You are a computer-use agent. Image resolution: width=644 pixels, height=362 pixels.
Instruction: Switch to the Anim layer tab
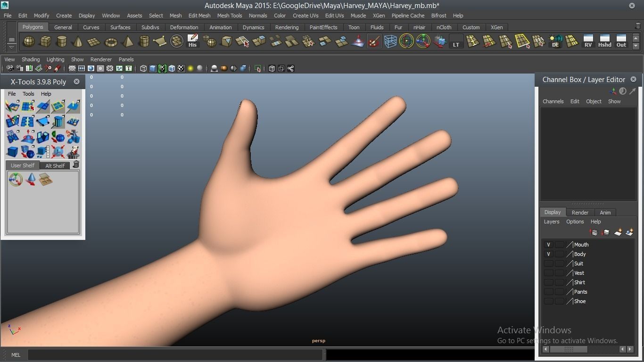pyautogui.click(x=605, y=213)
